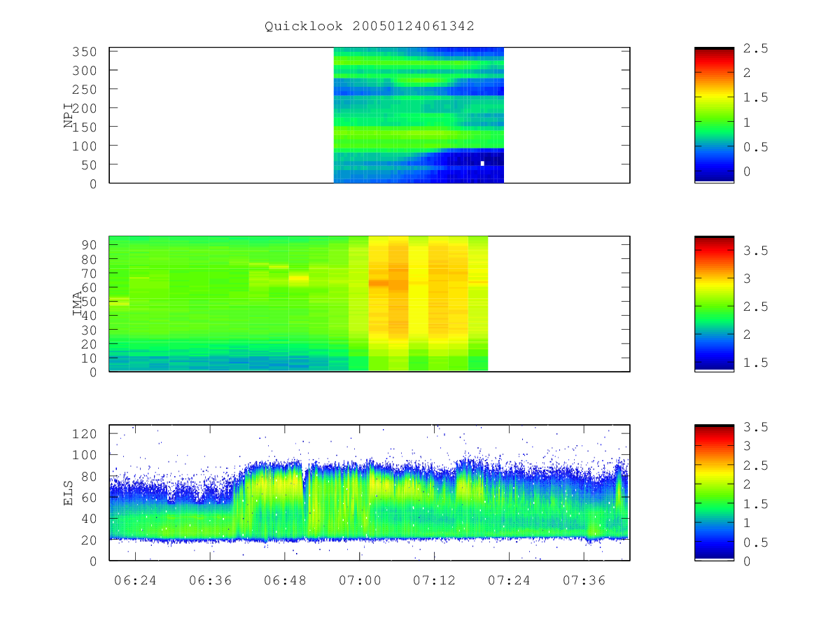
Task: Click the 06:48 time tick label
Action: click(x=285, y=580)
